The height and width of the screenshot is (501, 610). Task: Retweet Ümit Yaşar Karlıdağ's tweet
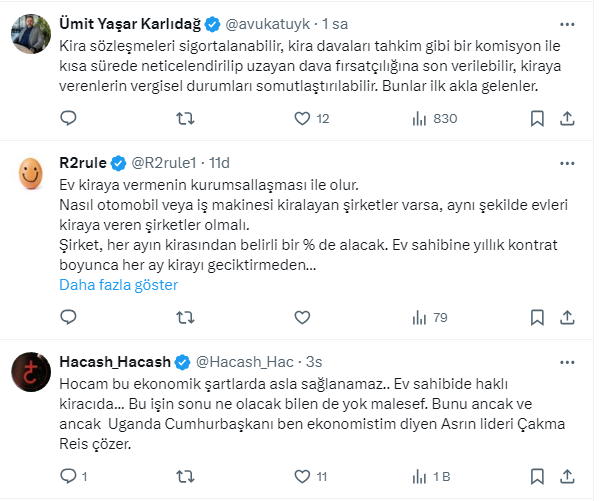(185, 119)
